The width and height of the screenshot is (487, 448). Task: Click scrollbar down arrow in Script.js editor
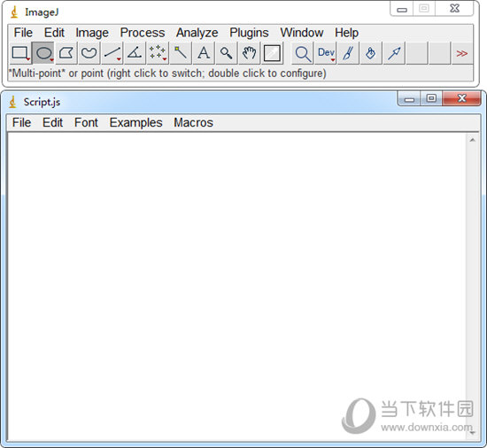point(473,433)
